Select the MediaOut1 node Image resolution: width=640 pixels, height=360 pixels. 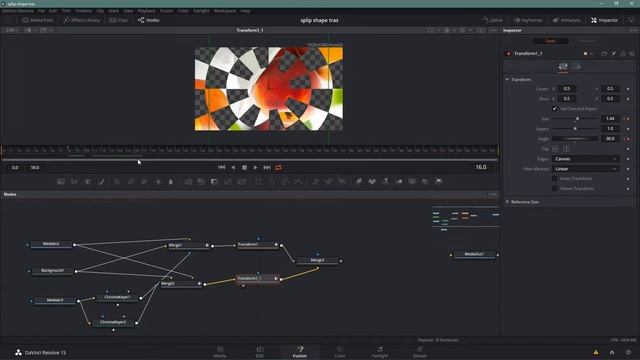[x=474, y=254]
